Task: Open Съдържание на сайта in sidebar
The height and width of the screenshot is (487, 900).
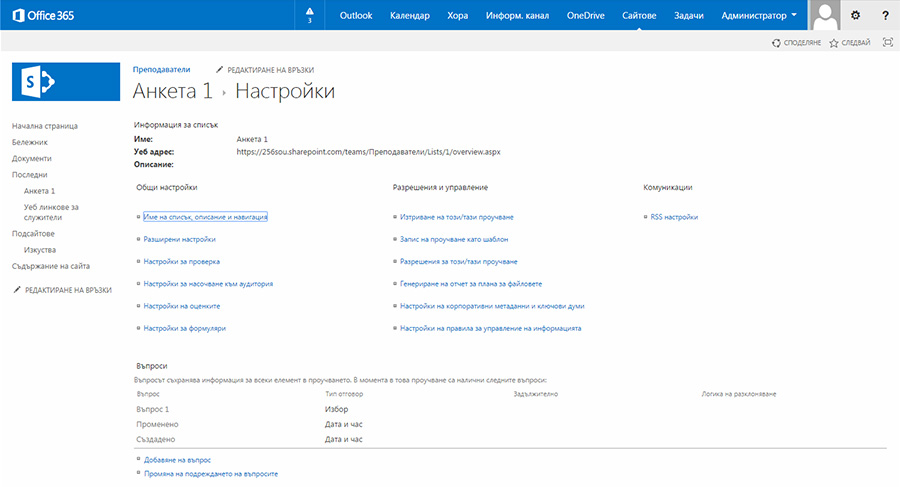Action: 51,266
